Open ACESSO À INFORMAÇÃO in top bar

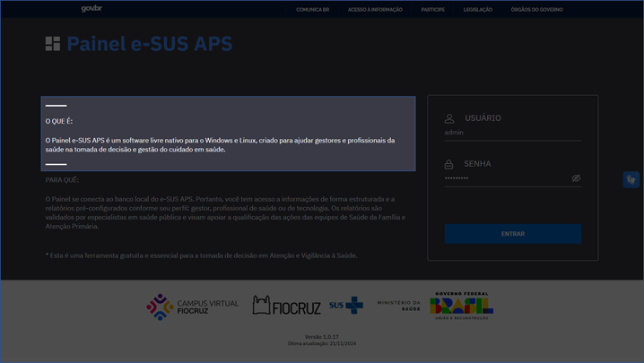(375, 10)
